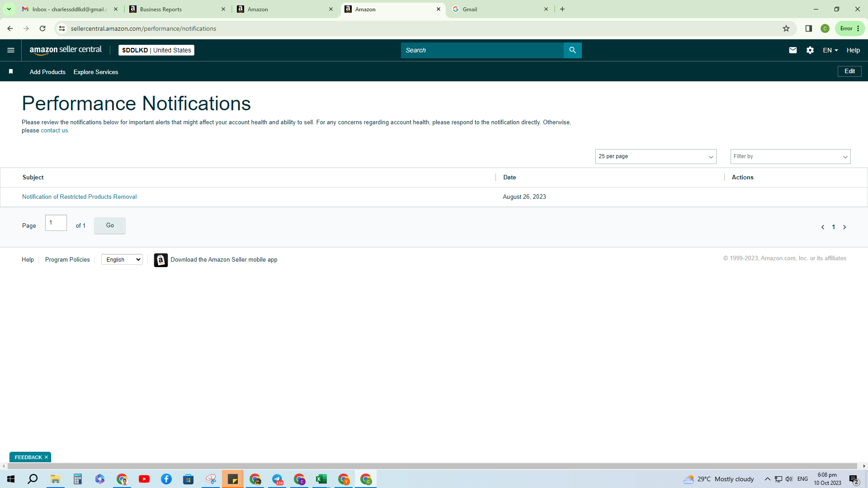Open the Seller Central hamburger menu

11,50
